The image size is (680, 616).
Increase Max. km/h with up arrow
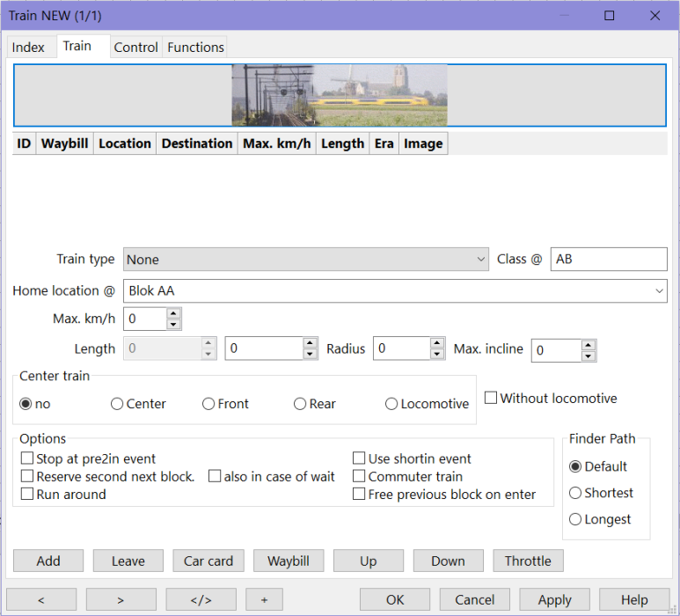point(173,313)
